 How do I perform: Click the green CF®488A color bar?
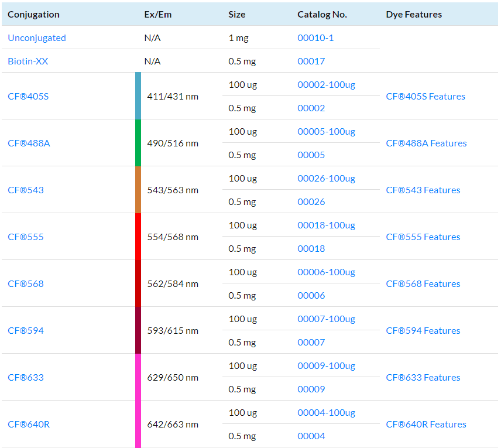(x=138, y=143)
